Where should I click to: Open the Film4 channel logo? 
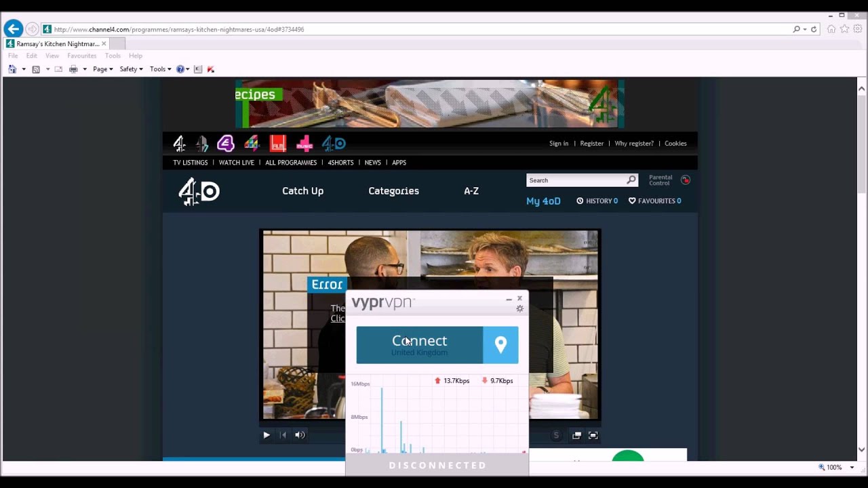277,143
